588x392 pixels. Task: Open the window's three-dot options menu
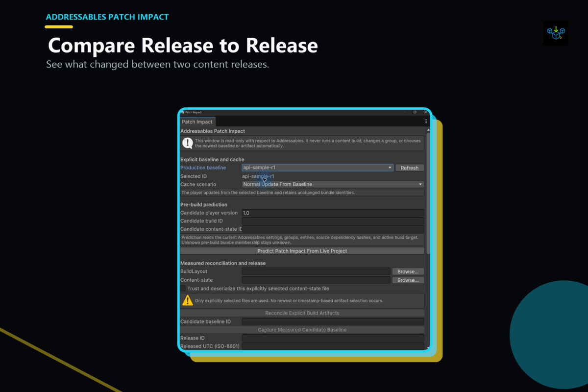click(426, 121)
